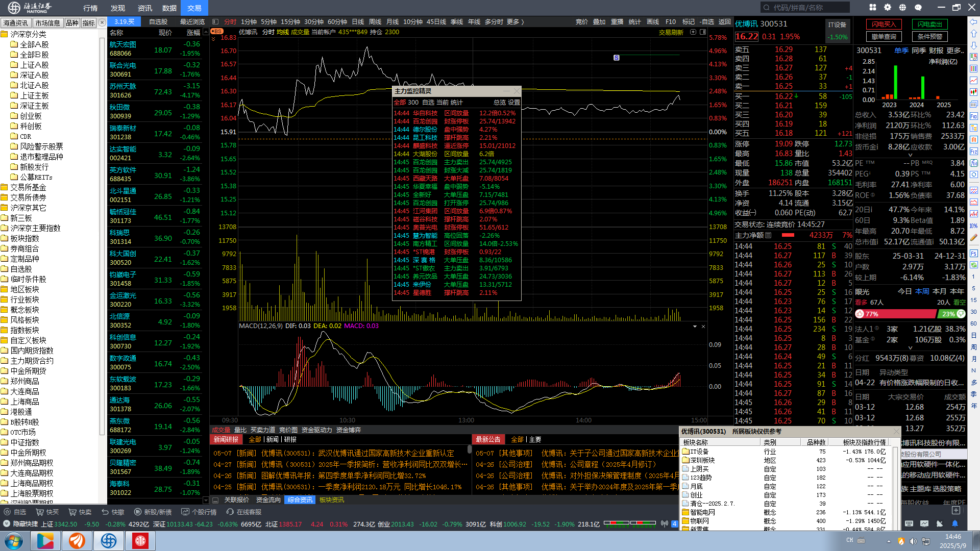Toggle the plus panel icon beside 交易刷新
The width and height of the screenshot is (980, 551).
coord(693,32)
